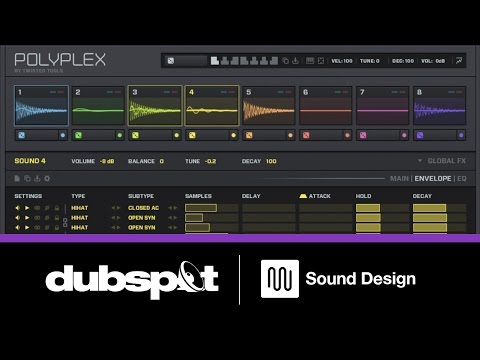The width and height of the screenshot is (480, 360).
Task: Mute the first HIHAT layer speaker icon
Action: [x=17, y=208]
